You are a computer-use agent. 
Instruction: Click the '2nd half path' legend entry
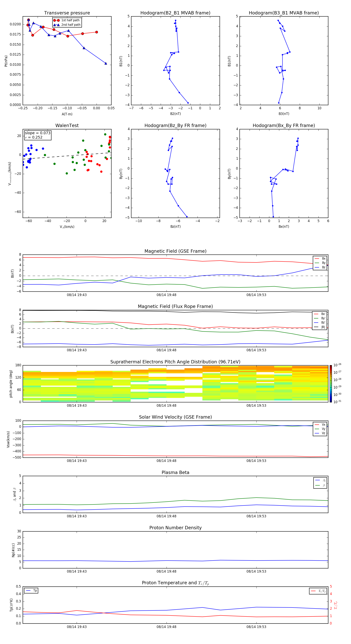pos(67,25)
